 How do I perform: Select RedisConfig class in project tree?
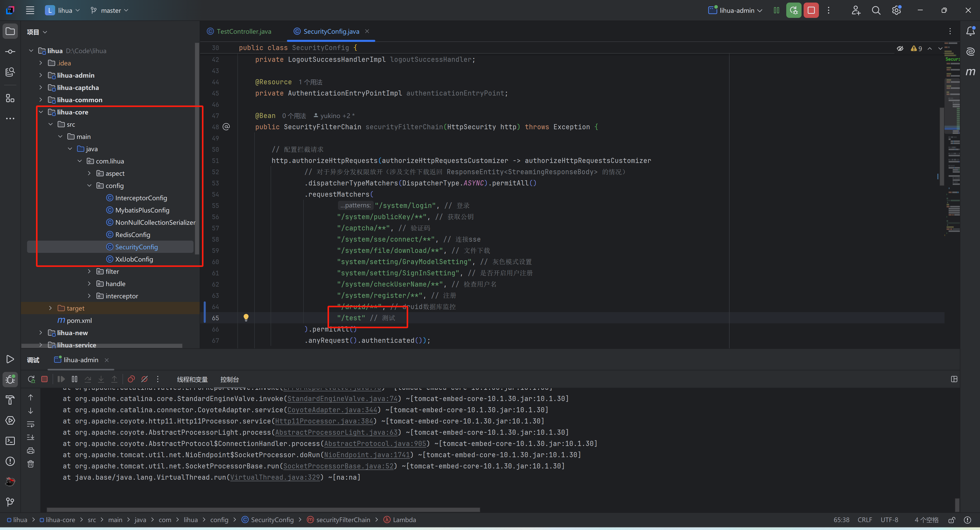(132, 235)
